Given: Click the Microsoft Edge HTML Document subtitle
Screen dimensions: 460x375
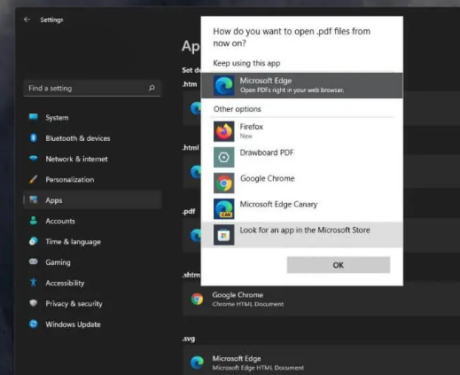Looking at the screenshot, I should 258,368.
